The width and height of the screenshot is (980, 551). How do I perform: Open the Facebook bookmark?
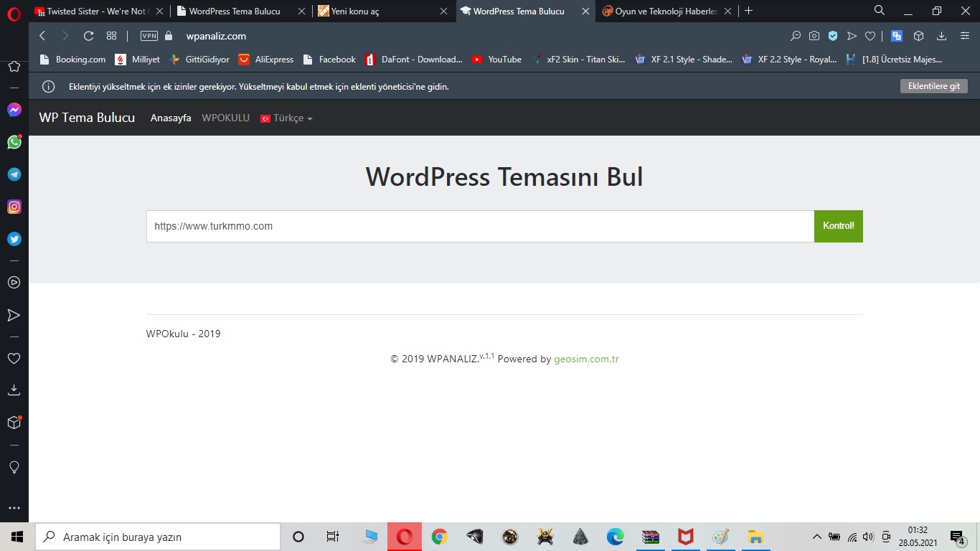click(x=329, y=60)
